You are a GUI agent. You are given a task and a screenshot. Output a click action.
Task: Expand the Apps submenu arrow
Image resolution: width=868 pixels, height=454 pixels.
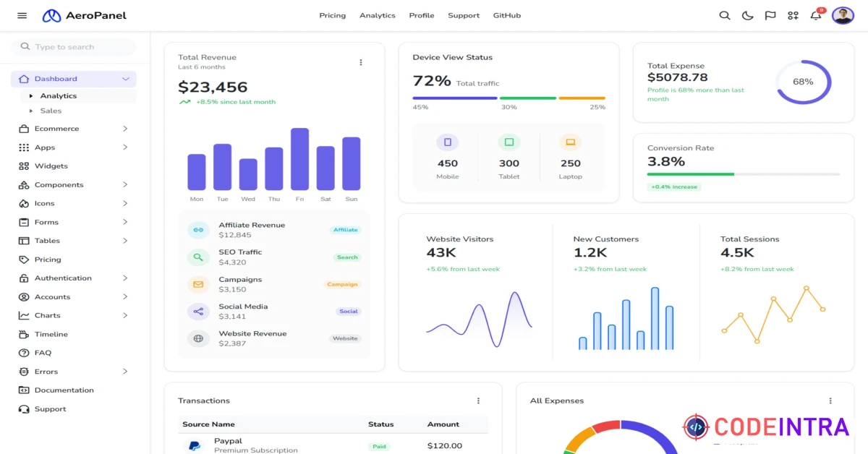pos(125,147)
